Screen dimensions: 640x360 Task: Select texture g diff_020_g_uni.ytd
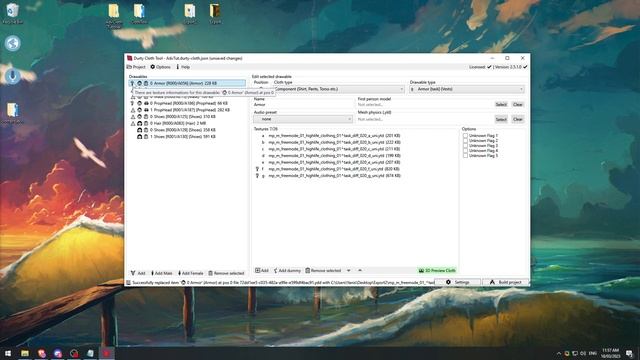(x=334, y=176)
